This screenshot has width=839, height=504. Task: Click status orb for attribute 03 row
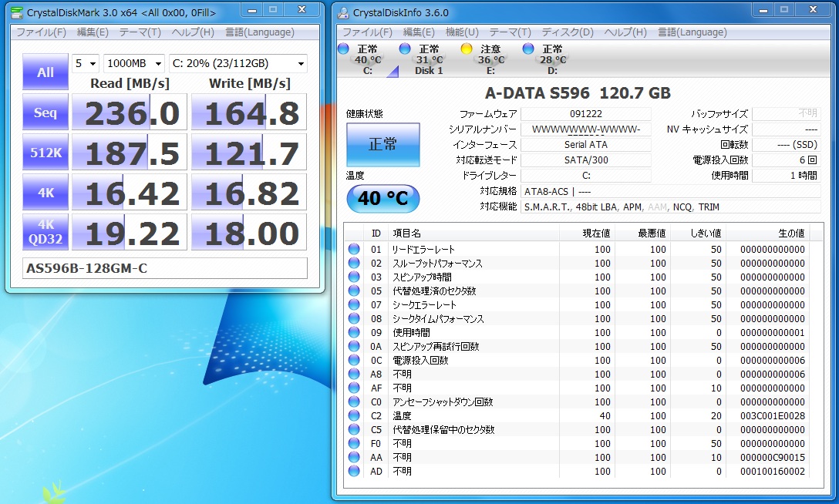coord(354,277)
